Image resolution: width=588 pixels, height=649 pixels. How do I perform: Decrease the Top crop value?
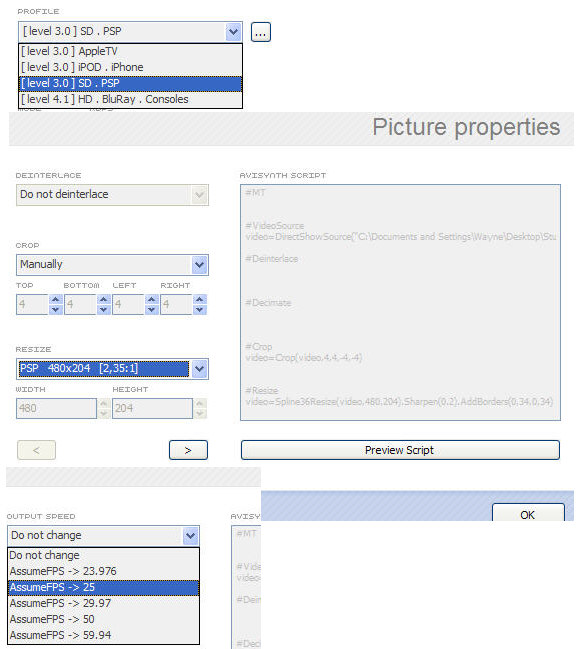tap(55, 310)
